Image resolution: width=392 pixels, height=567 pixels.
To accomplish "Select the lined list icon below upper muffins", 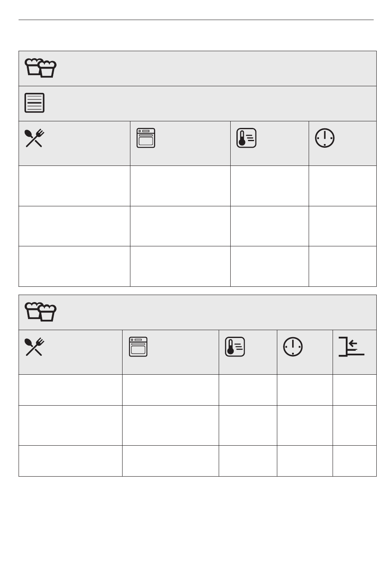I will point(35,103).
